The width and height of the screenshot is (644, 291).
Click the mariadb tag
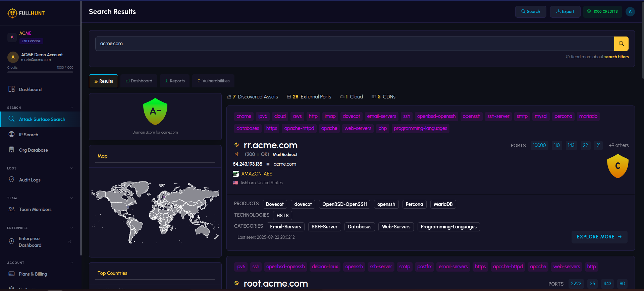pos(588,116)
